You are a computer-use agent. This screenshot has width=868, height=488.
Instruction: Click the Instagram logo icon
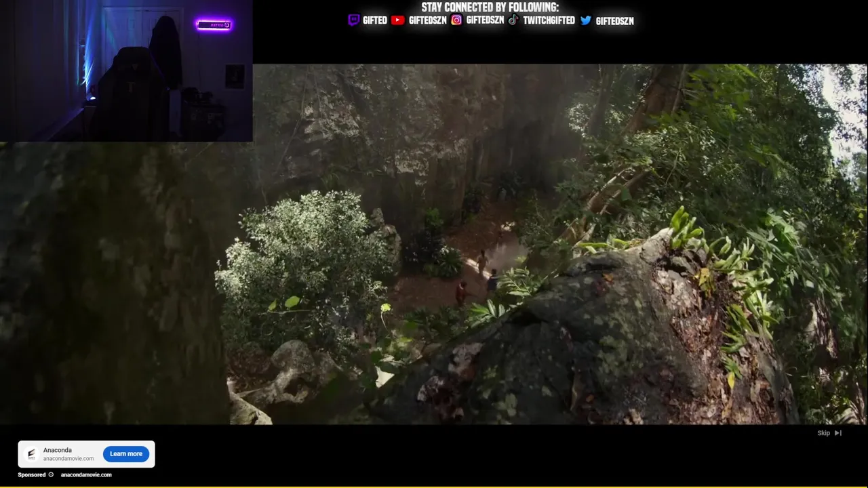pyautogui.click(x=456, y=20)
